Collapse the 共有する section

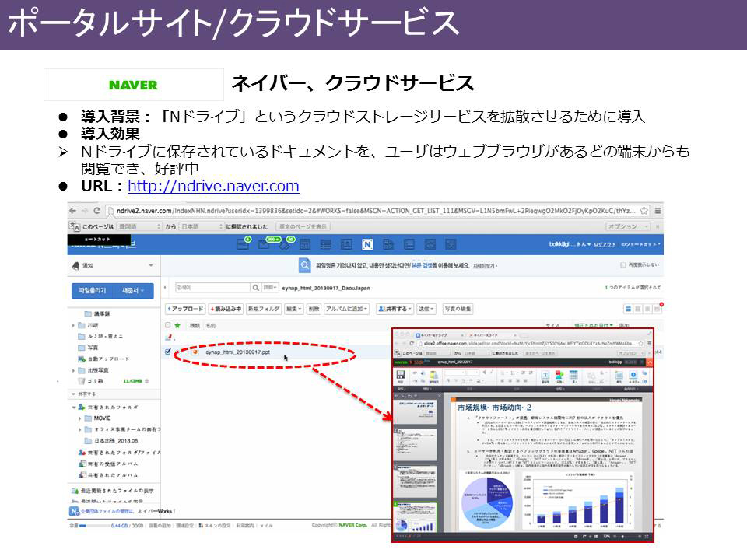tap(73, 394)
